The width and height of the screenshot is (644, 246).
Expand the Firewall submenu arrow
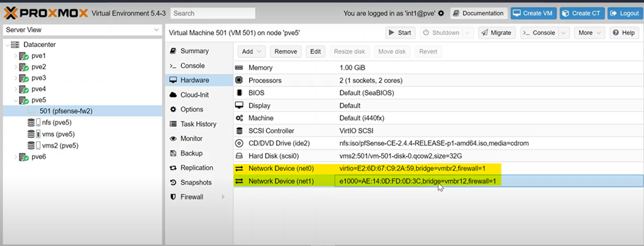coord(223,197)
